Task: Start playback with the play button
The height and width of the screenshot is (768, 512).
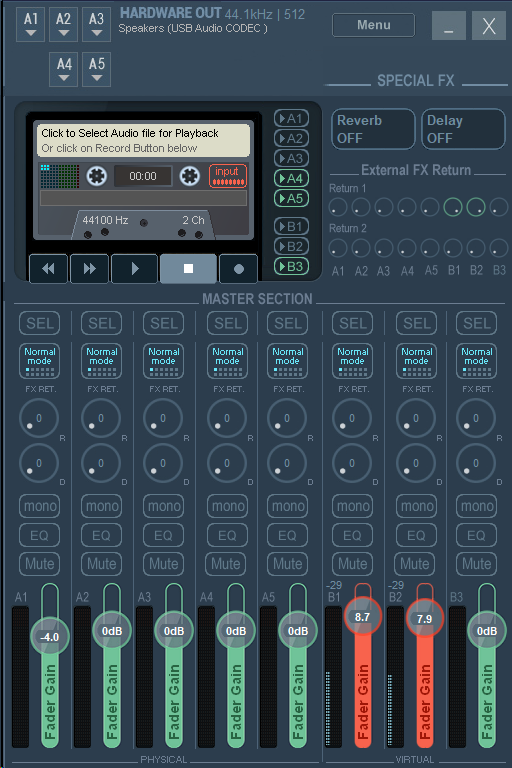Action: (x=135, y=268)
